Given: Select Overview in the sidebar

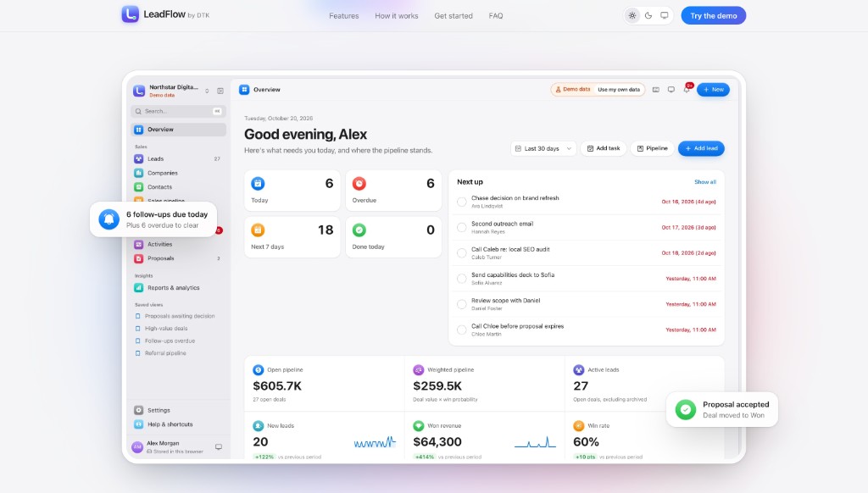Looking at the screenshot, I should coord(178,130).
